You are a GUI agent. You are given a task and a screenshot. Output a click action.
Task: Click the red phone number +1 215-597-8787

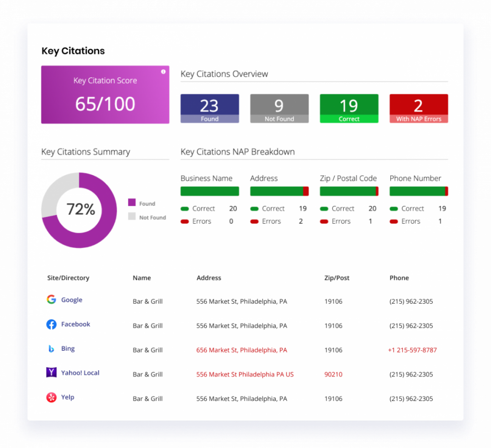[x=412, y=350]
